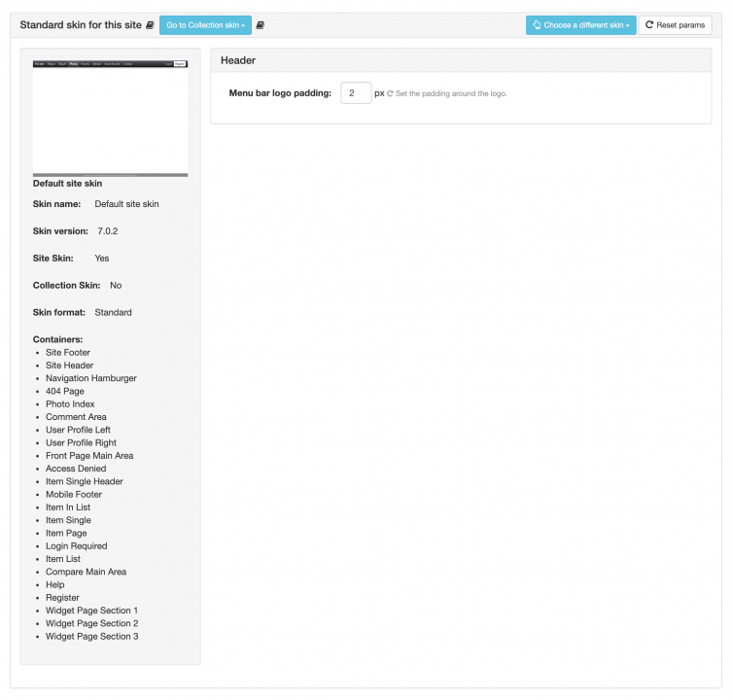Click 'Standard skin for this site' title
Image resolution: width=732 pixels, height=700 pixels.
tap(81, 25)
